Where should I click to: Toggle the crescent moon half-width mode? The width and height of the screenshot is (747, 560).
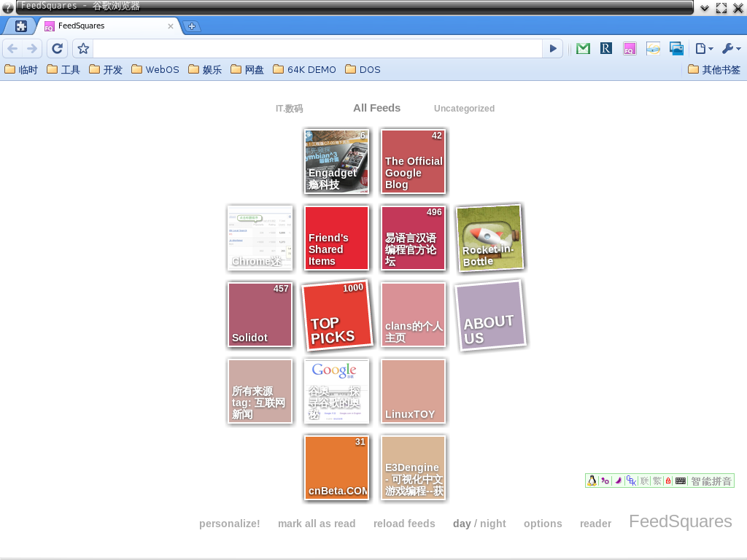tap(619, 481)
